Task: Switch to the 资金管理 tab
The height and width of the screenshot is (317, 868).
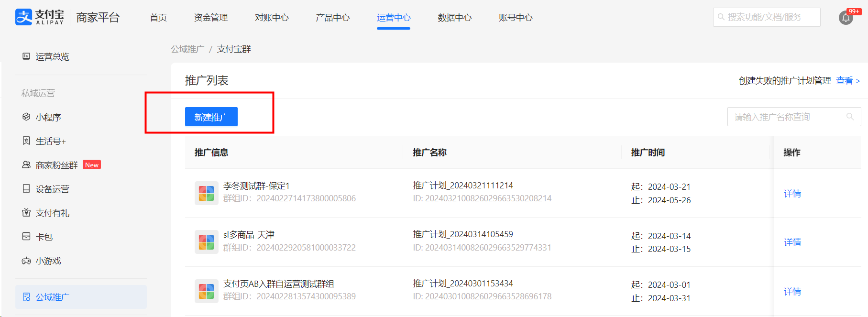Action: (x=210, y=18)
